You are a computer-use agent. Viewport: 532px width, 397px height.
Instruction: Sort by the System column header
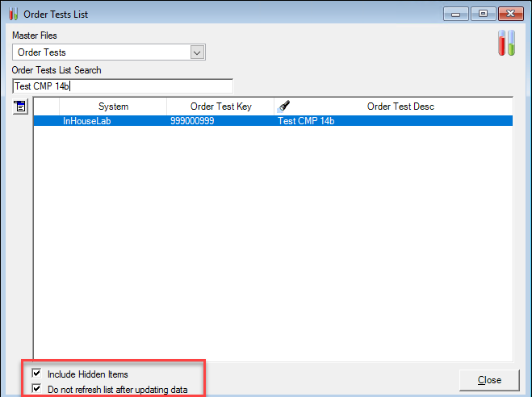[x=113, y=107]
